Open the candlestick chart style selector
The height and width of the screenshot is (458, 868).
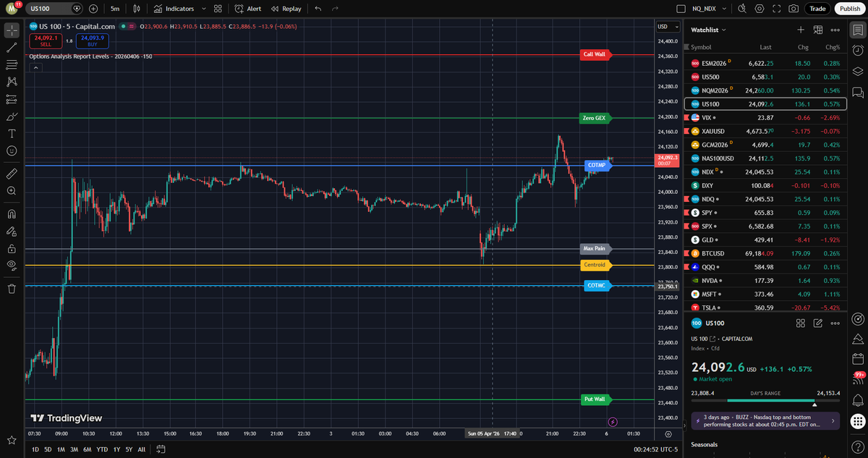(137, 9)
